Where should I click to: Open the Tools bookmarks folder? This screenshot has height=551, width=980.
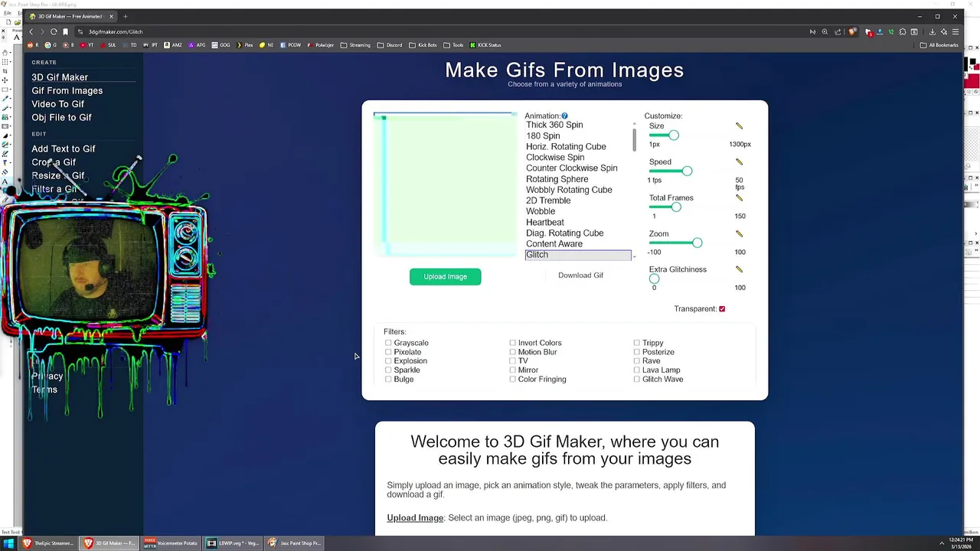(x=454, y=45)
